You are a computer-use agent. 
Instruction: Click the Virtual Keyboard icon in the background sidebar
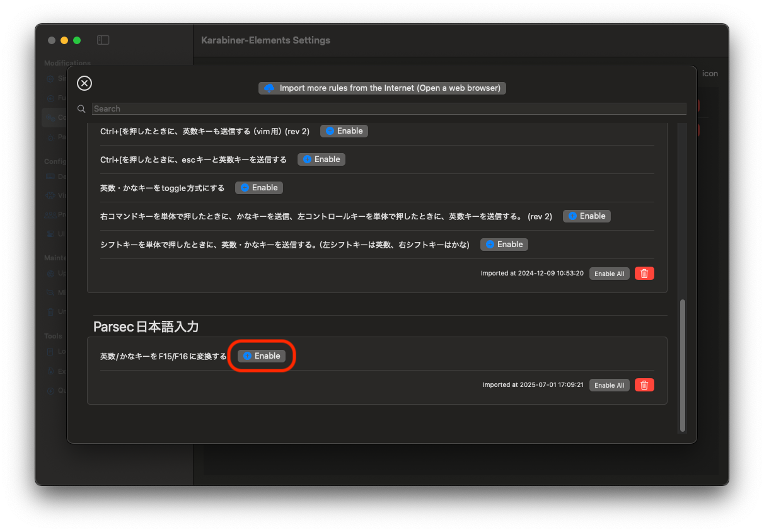pos(50,195)
